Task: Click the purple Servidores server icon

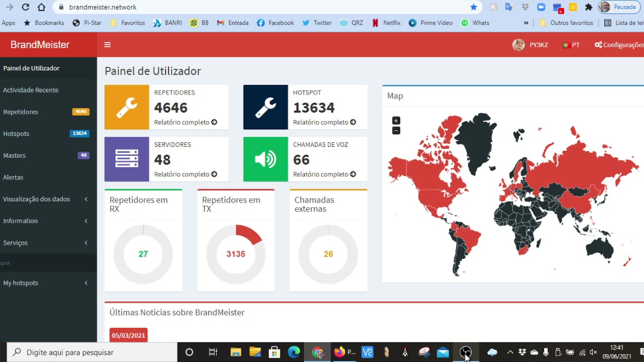Action: (127, 159)
